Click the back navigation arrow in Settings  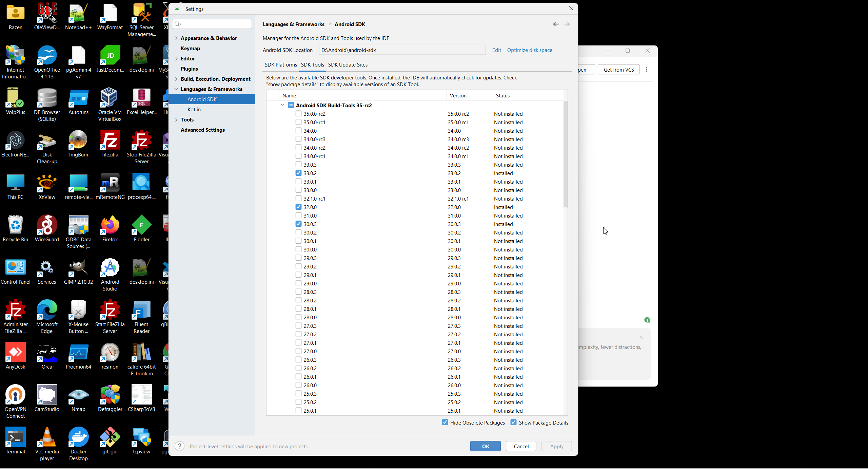coord(555,24)
